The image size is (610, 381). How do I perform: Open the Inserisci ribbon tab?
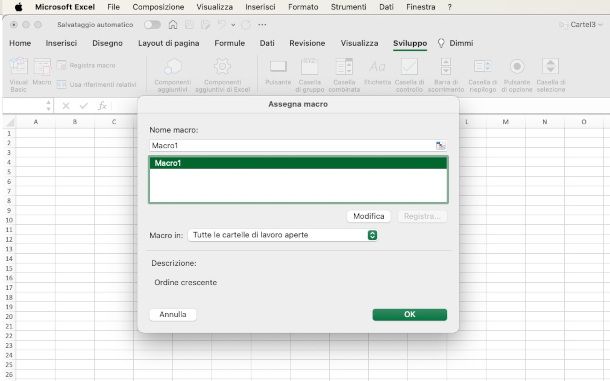61,43
